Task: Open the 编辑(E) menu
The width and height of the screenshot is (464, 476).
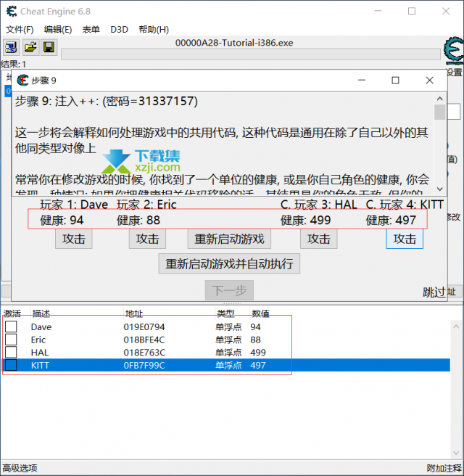Action: point(58,30)
